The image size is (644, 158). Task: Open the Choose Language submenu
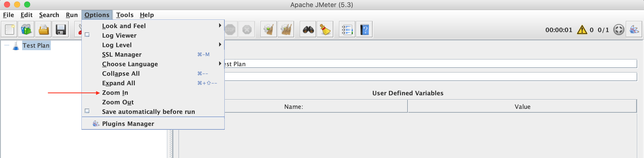[130, 64]
